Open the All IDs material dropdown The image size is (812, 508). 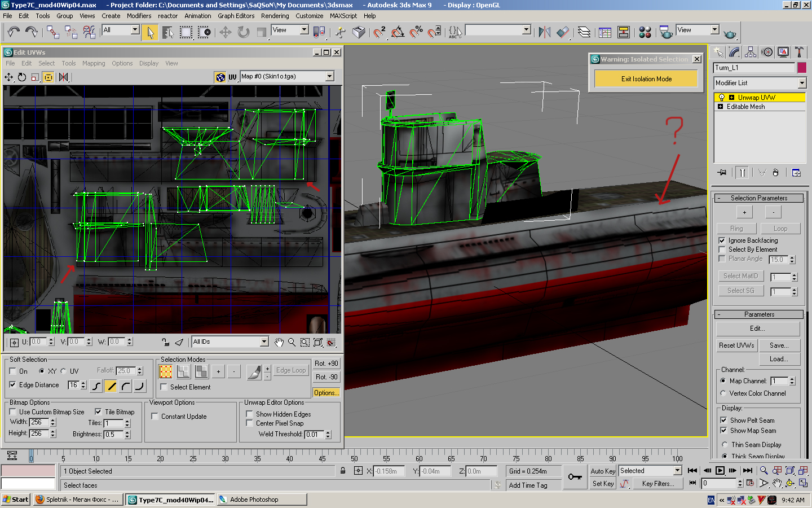pos(264,341)
